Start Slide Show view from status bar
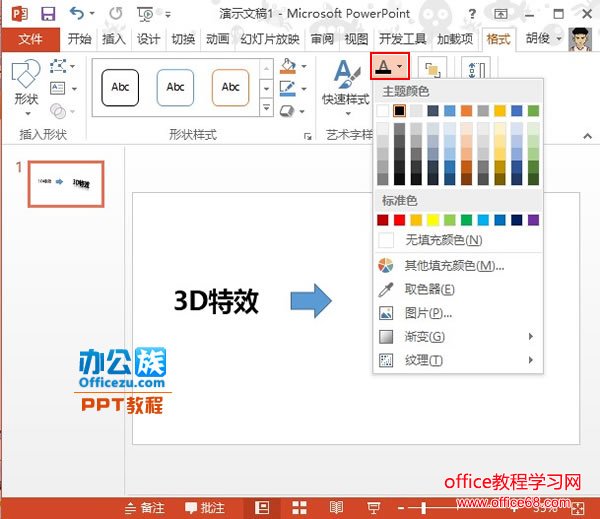This screenshot has height=519, width=600. click(x=373, y=508)
